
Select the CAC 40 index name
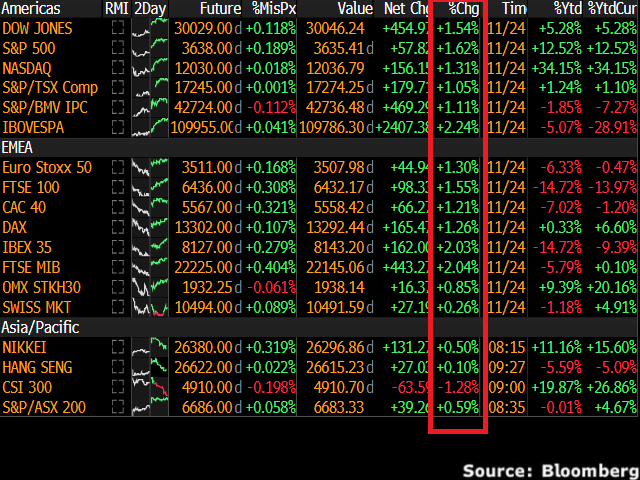24,207
